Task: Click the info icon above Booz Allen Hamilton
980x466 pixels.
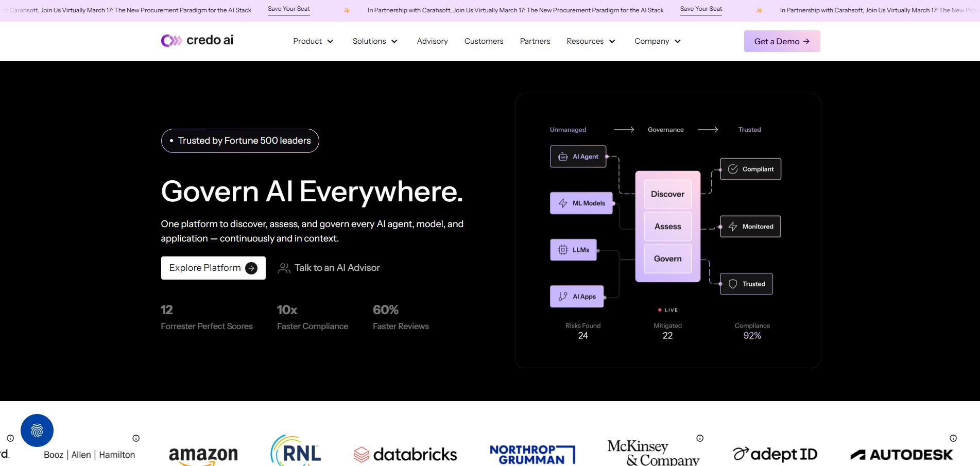Action: pyautogui.click(x=135, y=438)
